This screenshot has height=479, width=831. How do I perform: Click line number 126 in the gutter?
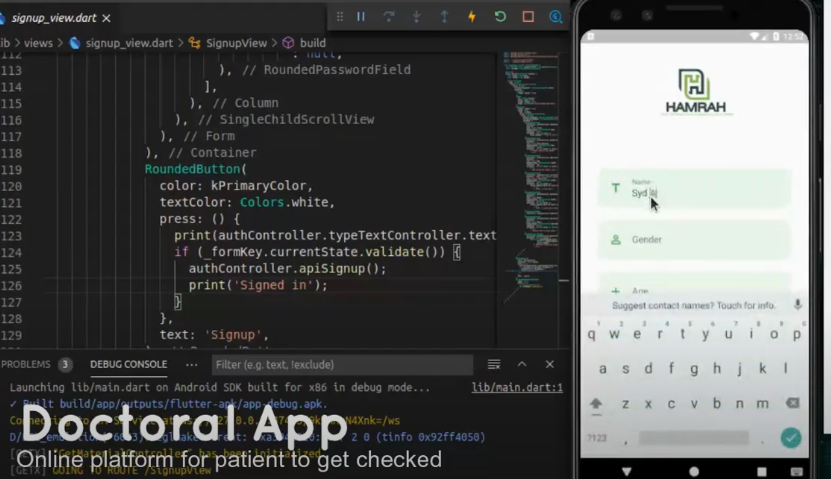point(11,286)
